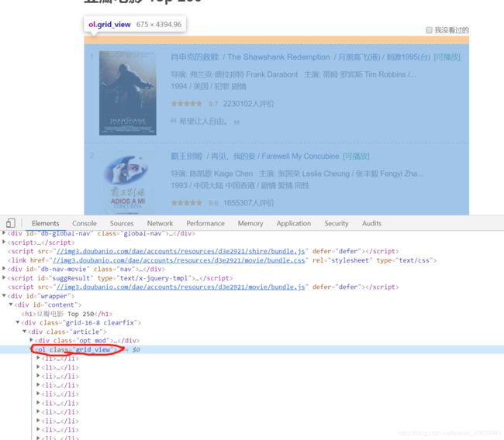The height and width of the screenshot is (440, 504).
Task: Tick the 我没看过的 checkbox
Action: (429, 30)
